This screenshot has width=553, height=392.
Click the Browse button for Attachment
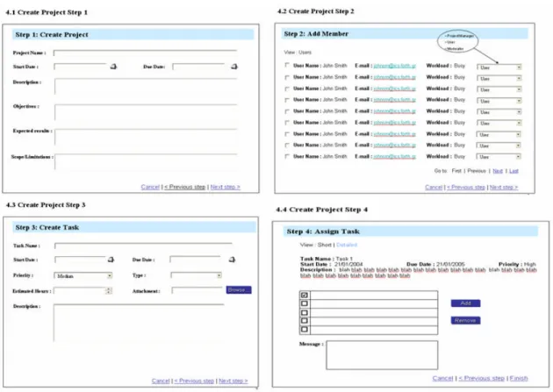click(239, 290)
